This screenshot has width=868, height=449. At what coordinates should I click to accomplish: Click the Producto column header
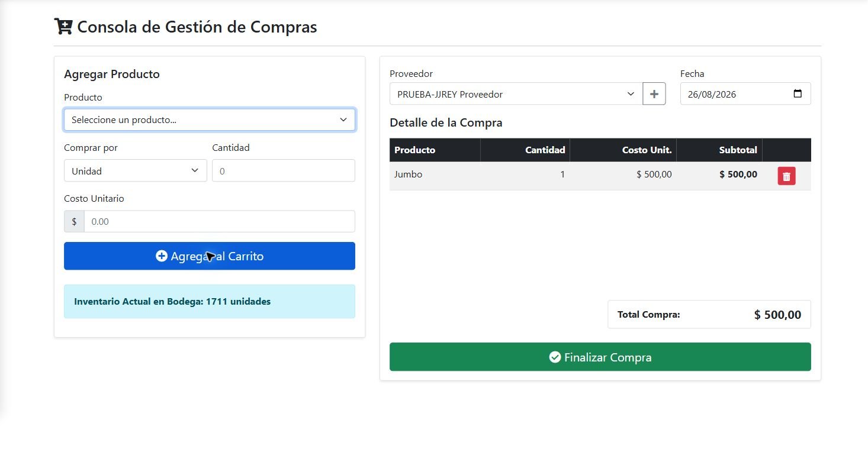435,150
